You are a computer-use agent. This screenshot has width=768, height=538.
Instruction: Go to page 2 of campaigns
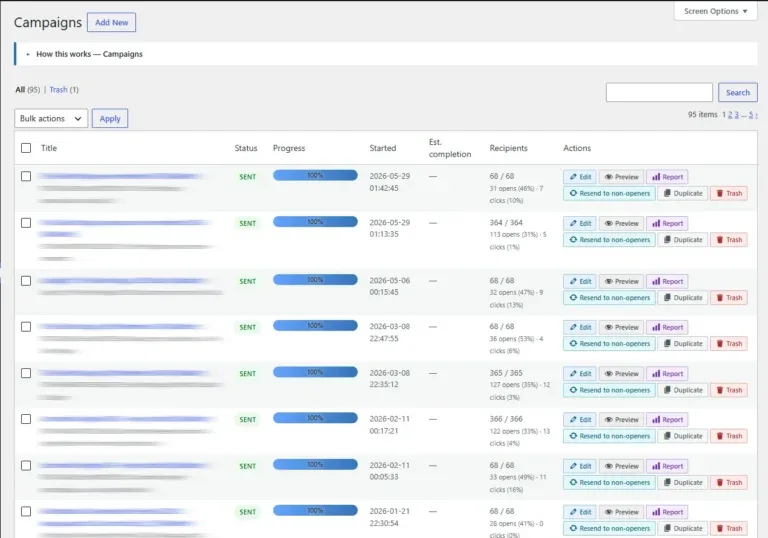(730, 115)
